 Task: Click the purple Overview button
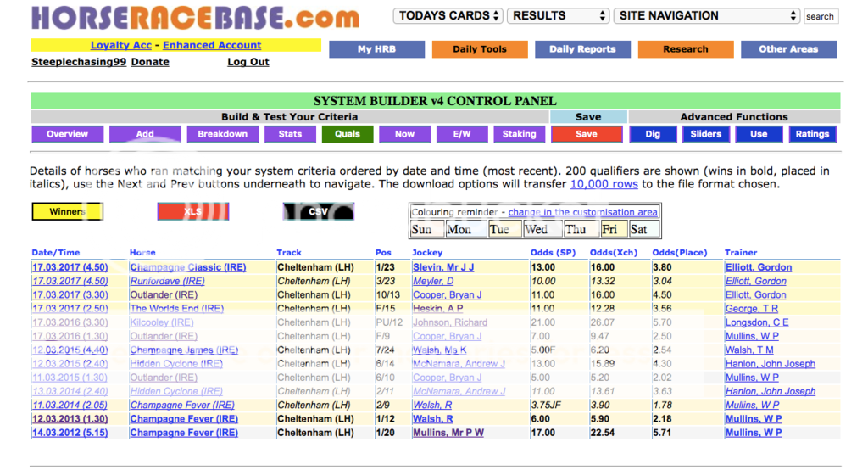[67, 134]
